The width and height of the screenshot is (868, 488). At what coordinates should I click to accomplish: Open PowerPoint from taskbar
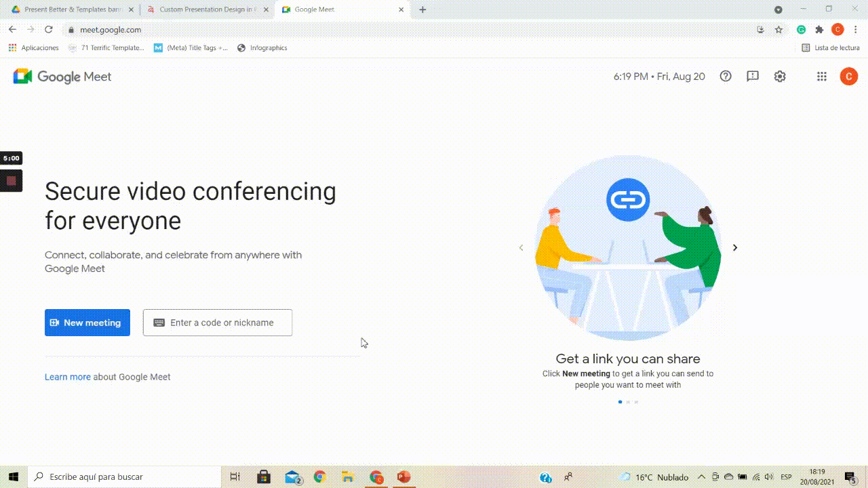click(x=403, y=477)
